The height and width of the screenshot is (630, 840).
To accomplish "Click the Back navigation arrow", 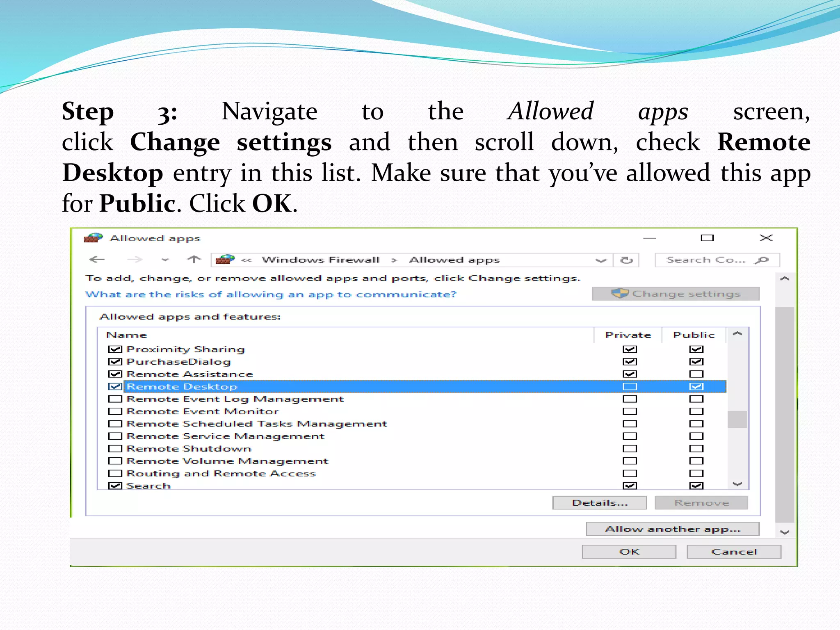I will (x=97, y=259).
